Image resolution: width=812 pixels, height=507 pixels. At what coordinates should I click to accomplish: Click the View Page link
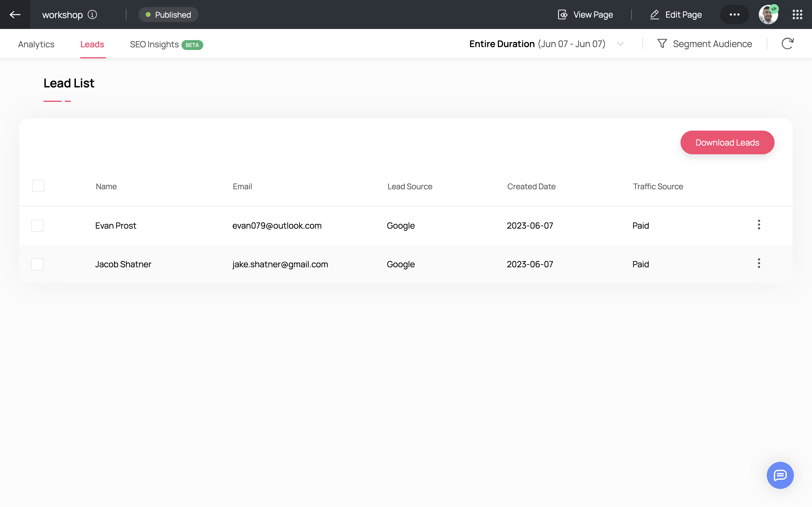tap(586, 14)
